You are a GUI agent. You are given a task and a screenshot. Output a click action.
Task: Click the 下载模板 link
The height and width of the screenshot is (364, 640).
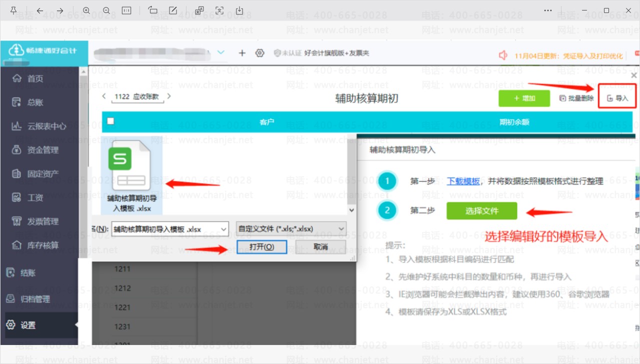pyautogui.click(x=463, y=181)
